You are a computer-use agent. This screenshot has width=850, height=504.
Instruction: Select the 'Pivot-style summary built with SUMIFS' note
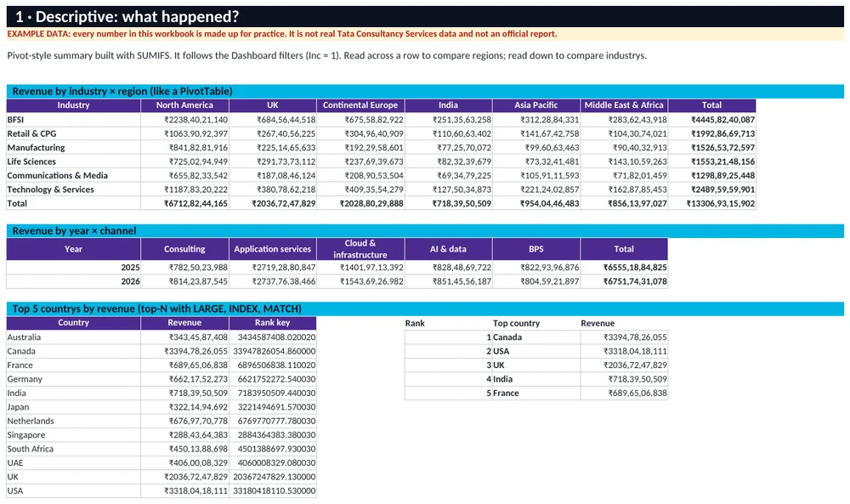click(x=327, y=55)
